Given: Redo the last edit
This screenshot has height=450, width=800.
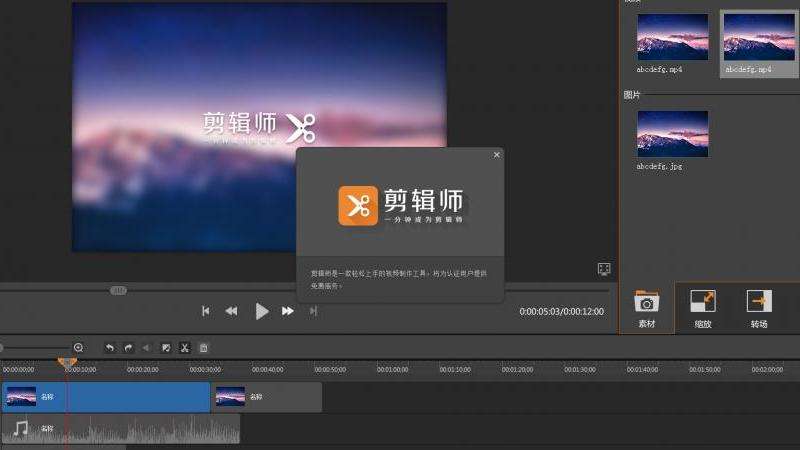Looking at the screenshot, I should [128, 348].
